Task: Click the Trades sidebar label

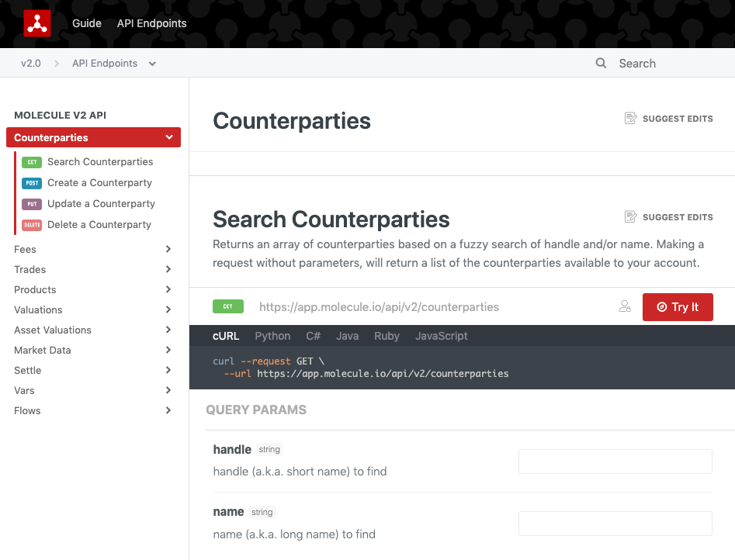Action: pyautogui.click(x=30, y=269)
